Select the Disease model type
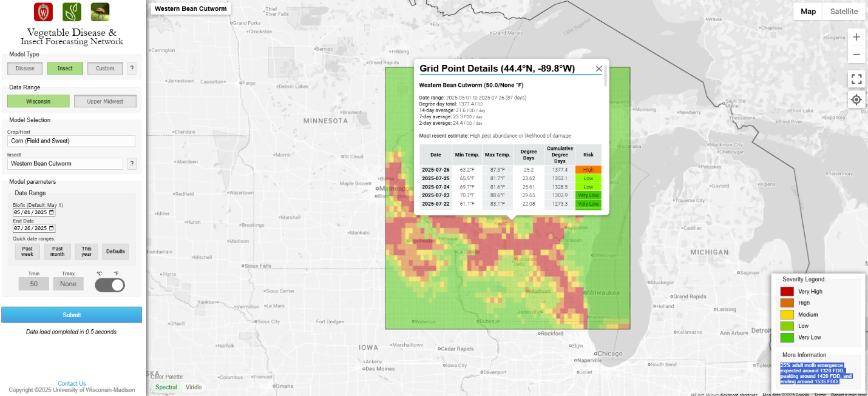 25,69
